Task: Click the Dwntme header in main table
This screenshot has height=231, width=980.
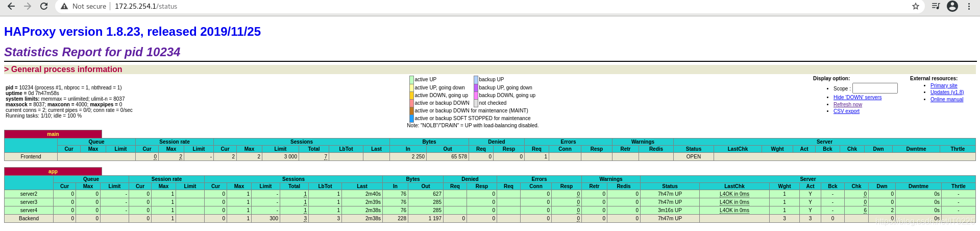Action: [916, 149]
